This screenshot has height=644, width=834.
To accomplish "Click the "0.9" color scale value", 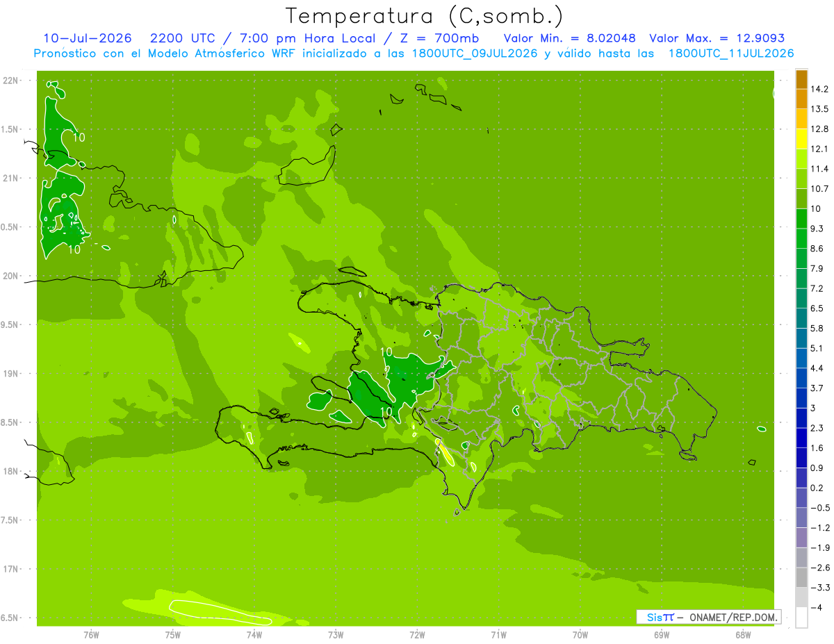I will click(x=817, y=468).
